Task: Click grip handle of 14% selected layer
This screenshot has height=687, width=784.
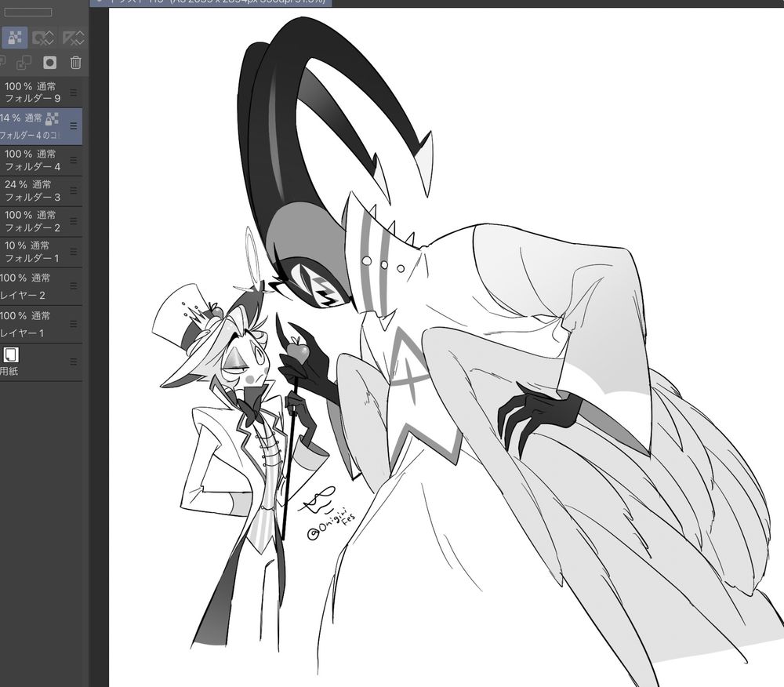Action: coord(74,126)
